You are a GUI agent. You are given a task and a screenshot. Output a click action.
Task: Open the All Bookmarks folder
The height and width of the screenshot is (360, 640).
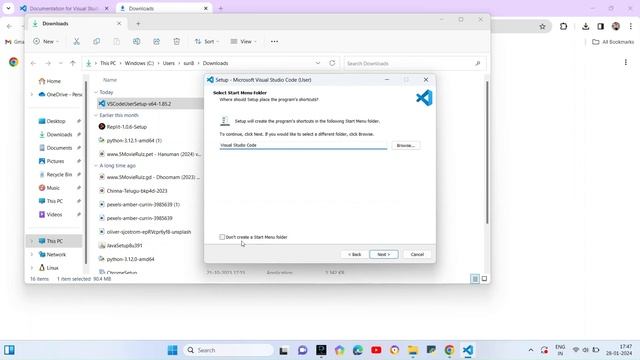(x=613, y=42)
